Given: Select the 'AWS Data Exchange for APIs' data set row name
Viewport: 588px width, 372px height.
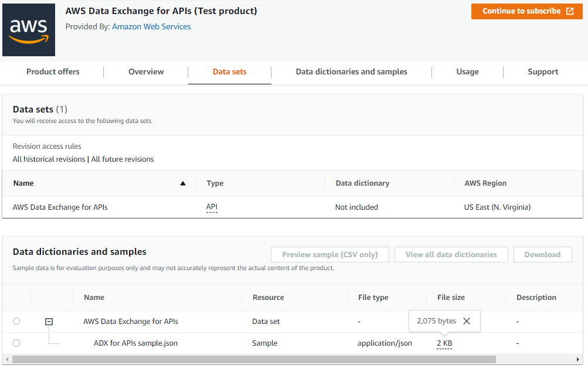Looking at the screenshot, I should coord(60,207).
